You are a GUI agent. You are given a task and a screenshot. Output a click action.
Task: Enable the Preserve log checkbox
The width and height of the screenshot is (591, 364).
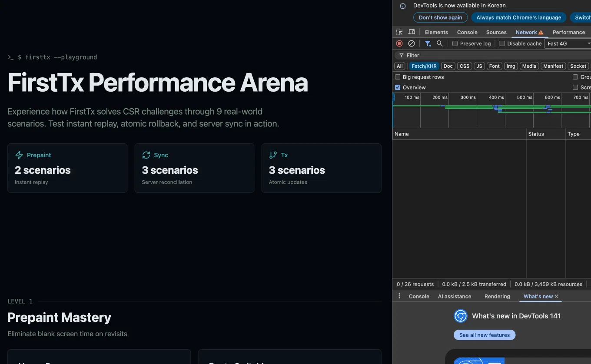[x=455, y=43]
